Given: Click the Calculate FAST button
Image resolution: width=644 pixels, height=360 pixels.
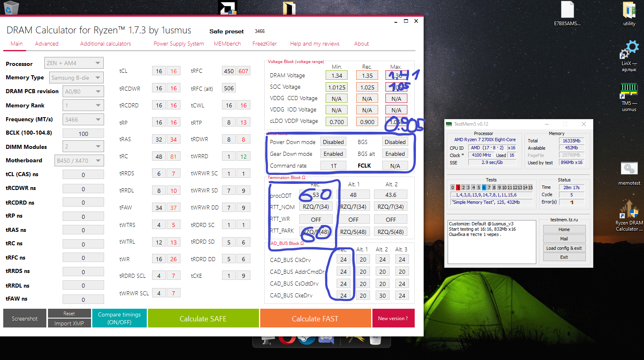Looking at the screenshot, I should (315, 319).
